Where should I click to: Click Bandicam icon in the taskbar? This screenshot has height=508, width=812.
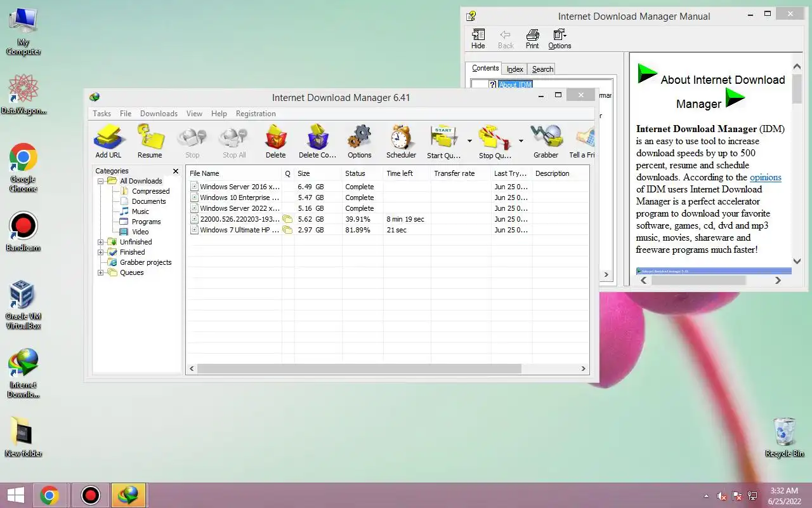91,495
